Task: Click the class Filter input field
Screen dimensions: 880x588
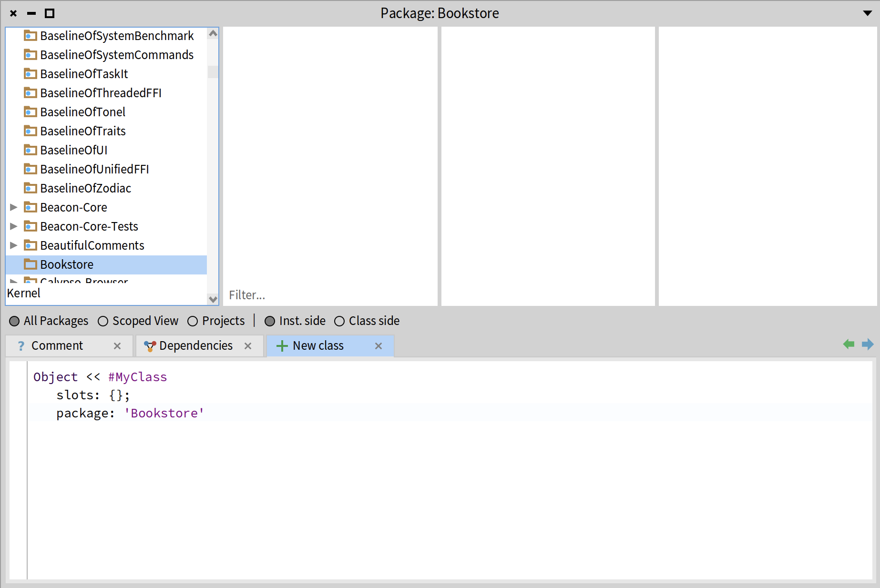Action: 329,295
